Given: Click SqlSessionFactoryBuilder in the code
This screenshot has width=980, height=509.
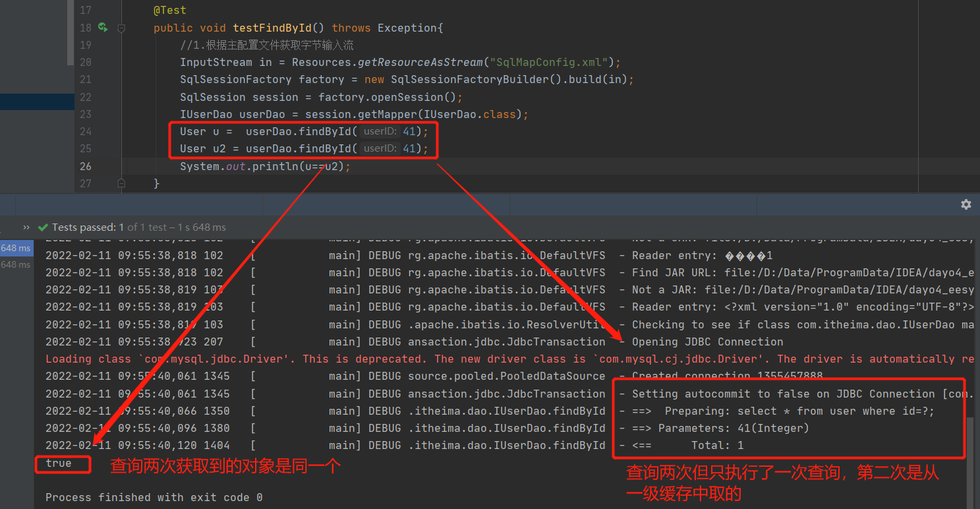Looking at the screenshot, I should point(471,79).
